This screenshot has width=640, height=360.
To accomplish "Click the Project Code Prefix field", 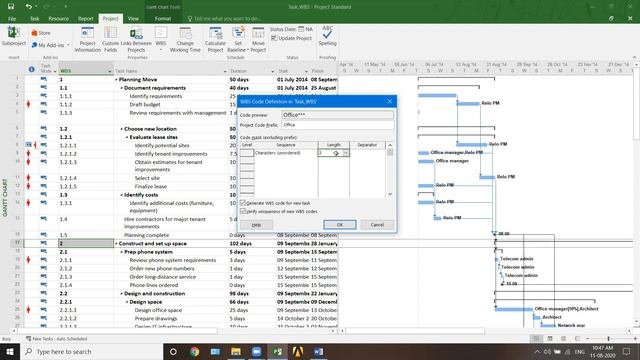I will click(338, 125).
